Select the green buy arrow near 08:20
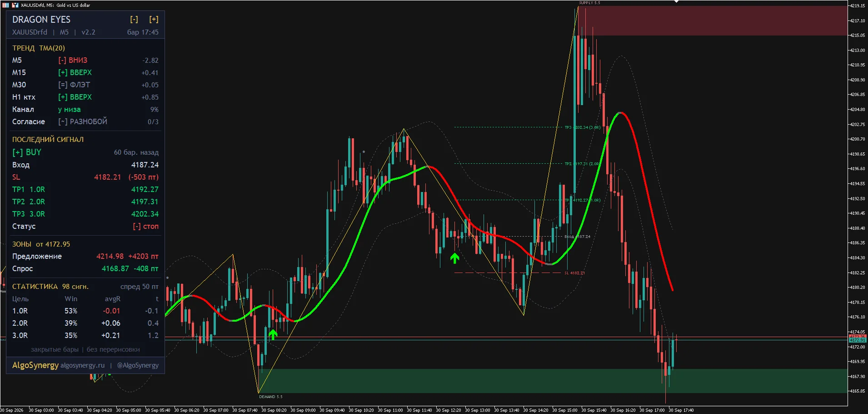Viewport: 868px width, 414px height. click(273, 335)
